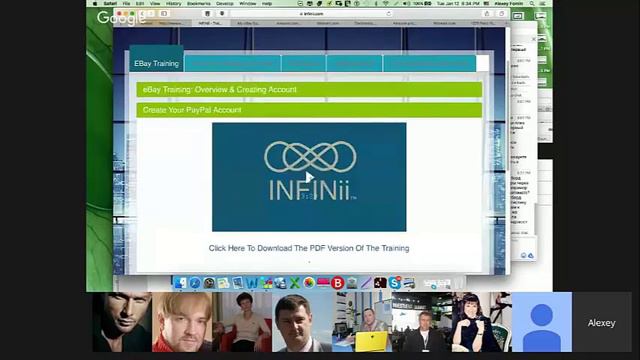Select blond man in red participant thumbnail

click(182, 322)
